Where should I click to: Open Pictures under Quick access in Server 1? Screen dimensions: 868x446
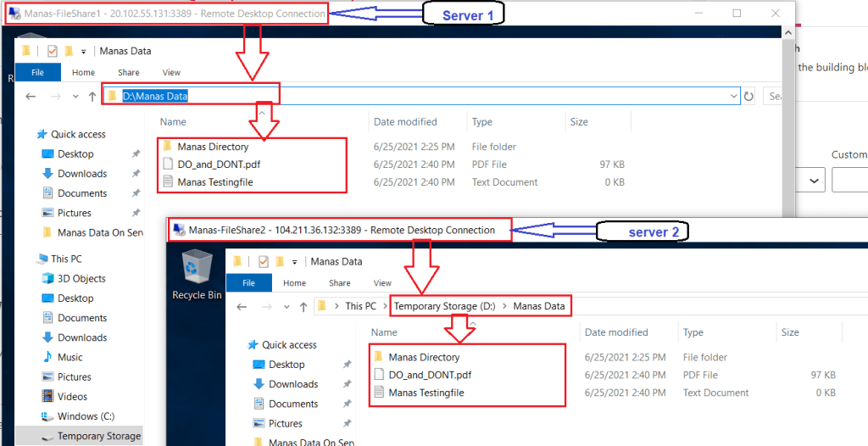coord(75,213)
